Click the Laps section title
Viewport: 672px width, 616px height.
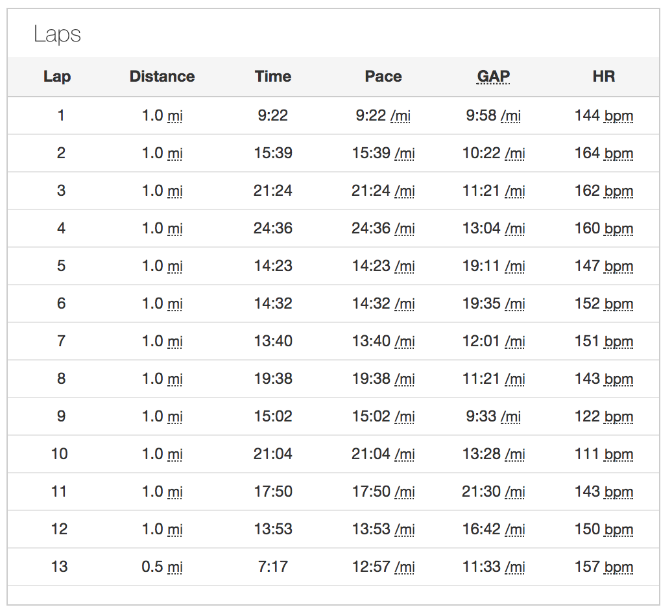pos(57,34)
